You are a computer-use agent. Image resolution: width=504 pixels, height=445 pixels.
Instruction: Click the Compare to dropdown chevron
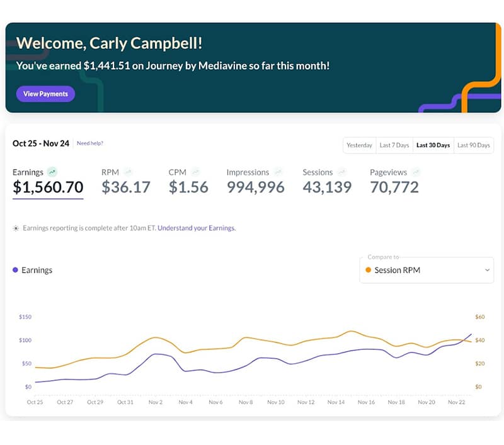487,271
